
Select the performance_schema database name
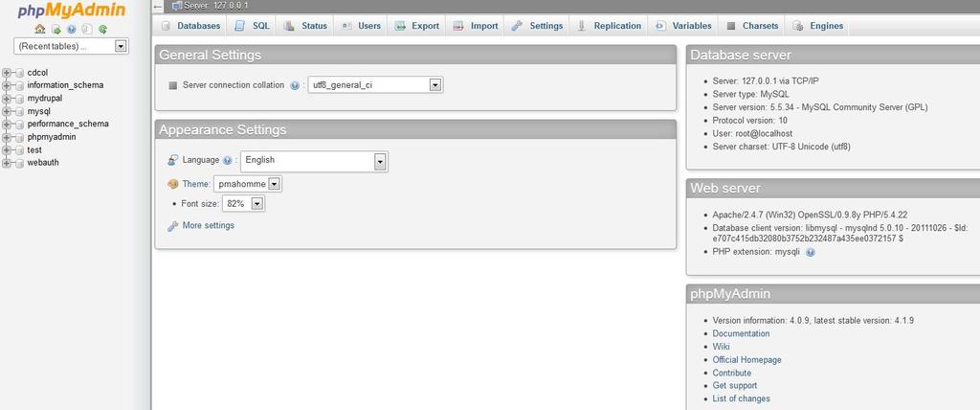(x=68, y=124)
